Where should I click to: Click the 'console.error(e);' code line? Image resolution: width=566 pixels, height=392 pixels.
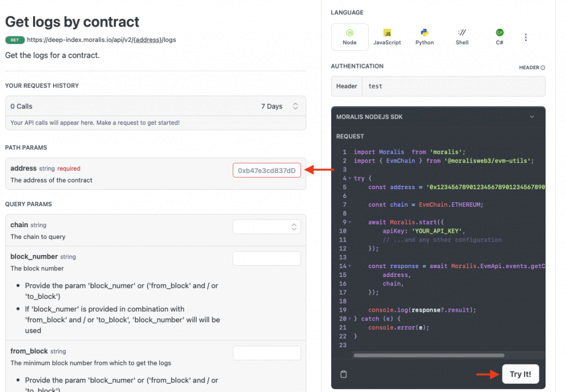pos(399,328)
